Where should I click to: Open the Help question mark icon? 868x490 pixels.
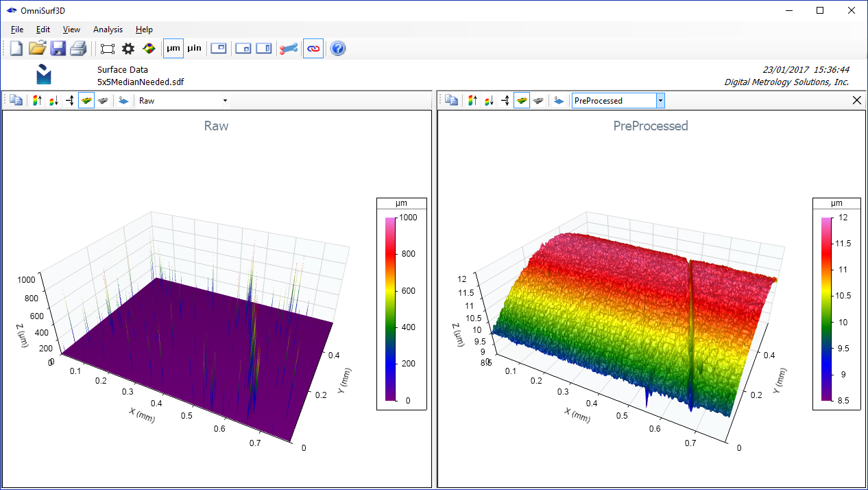tap(338, 48)
